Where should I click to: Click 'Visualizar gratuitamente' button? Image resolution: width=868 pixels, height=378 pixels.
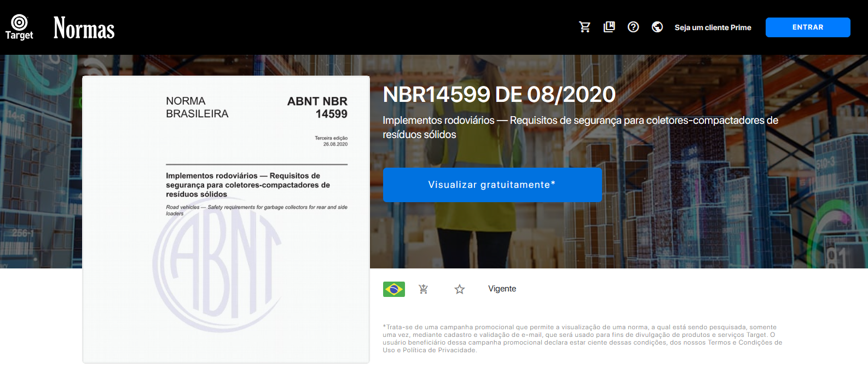pyautogui.click(x=492, y=185)
